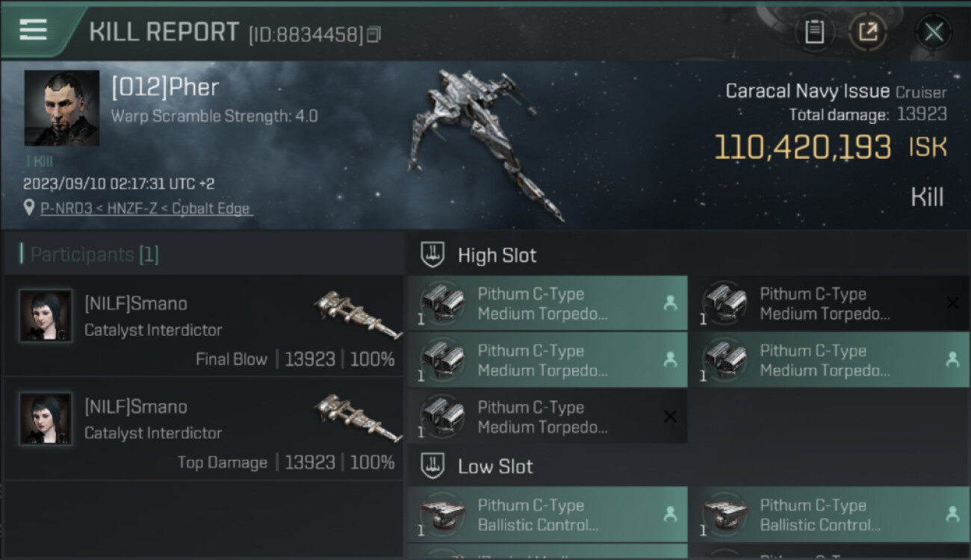Copy the kill report ID
971x560 pixels.
pos(374,34)
